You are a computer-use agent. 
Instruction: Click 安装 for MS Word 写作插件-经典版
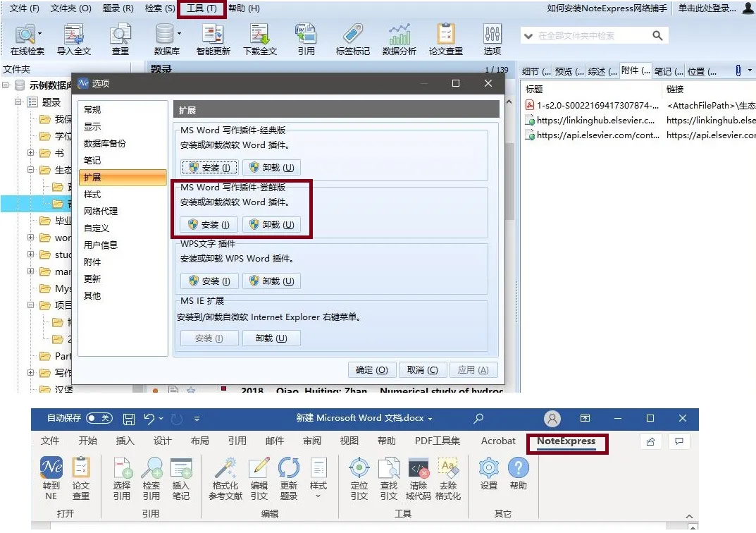tap(209, 167)
